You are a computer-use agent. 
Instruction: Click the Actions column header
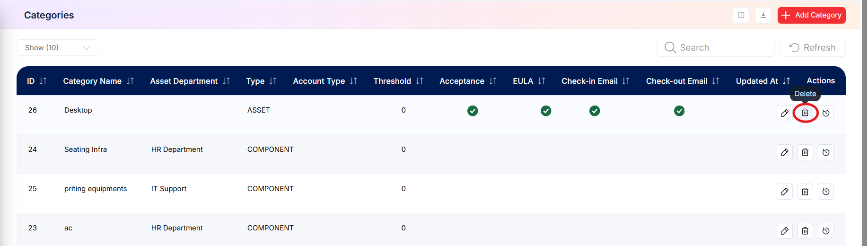pos(821,81)
